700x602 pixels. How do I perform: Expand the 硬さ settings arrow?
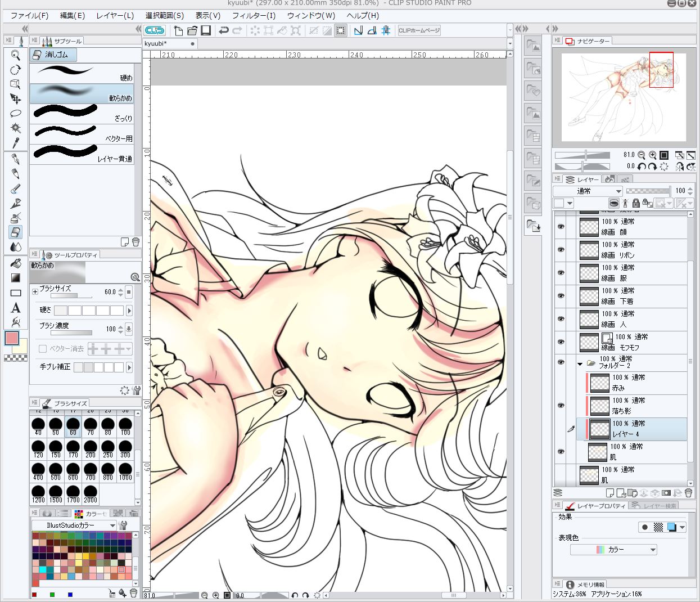[x=130, y=311]
